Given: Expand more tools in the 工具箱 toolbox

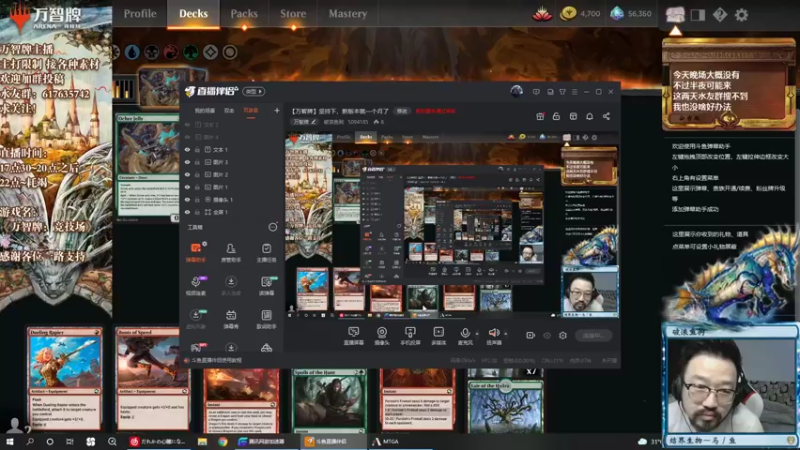Looking at the screenshot, I should [273, 227].
